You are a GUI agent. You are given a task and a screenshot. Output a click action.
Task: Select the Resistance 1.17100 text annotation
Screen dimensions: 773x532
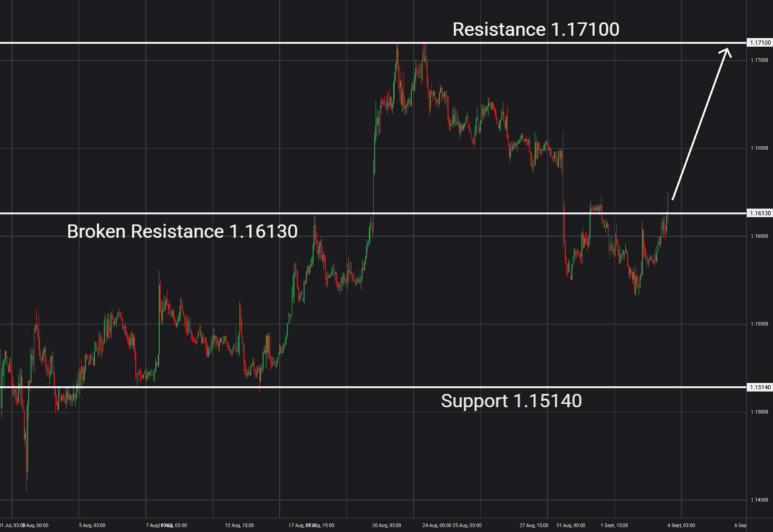pyautogui.click(x=536, y=30)
